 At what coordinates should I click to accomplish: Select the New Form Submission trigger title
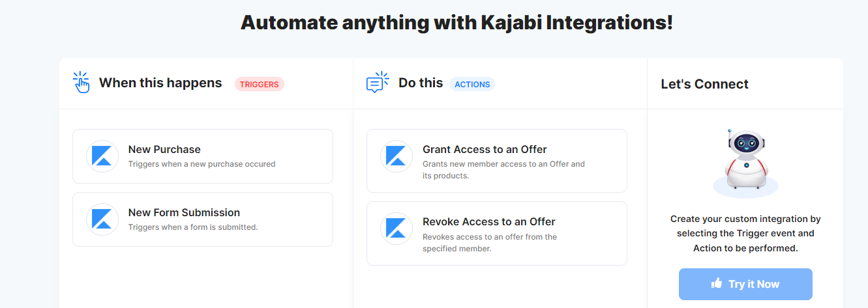tap(184, 212)
